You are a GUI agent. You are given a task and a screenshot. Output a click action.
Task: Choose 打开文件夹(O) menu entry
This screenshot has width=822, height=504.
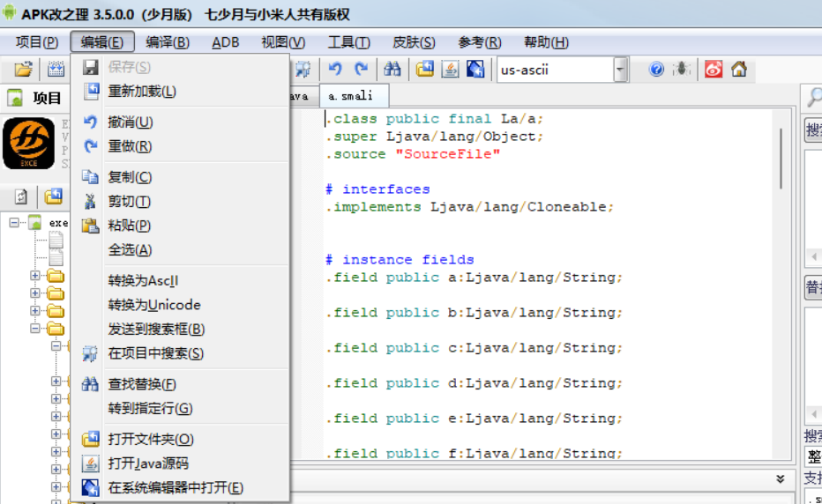pyautogui.click(x=180, y=439)
